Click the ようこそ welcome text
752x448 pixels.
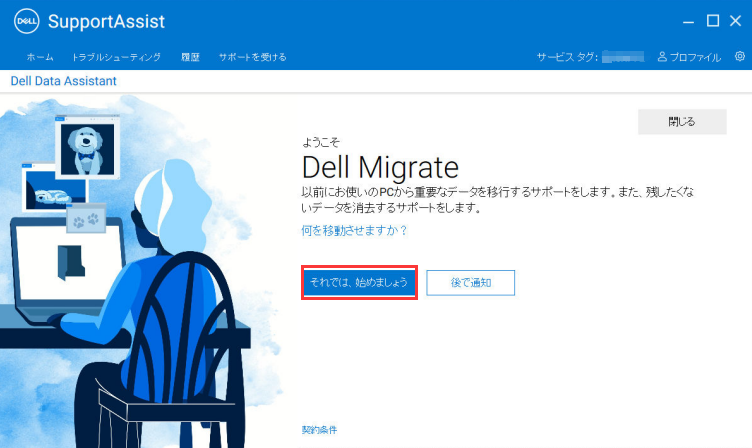(320, 142)
